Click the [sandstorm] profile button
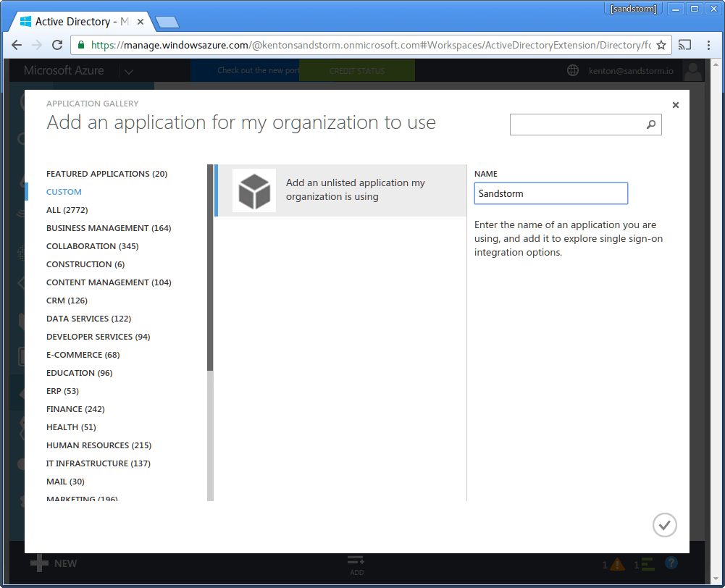 634,9
